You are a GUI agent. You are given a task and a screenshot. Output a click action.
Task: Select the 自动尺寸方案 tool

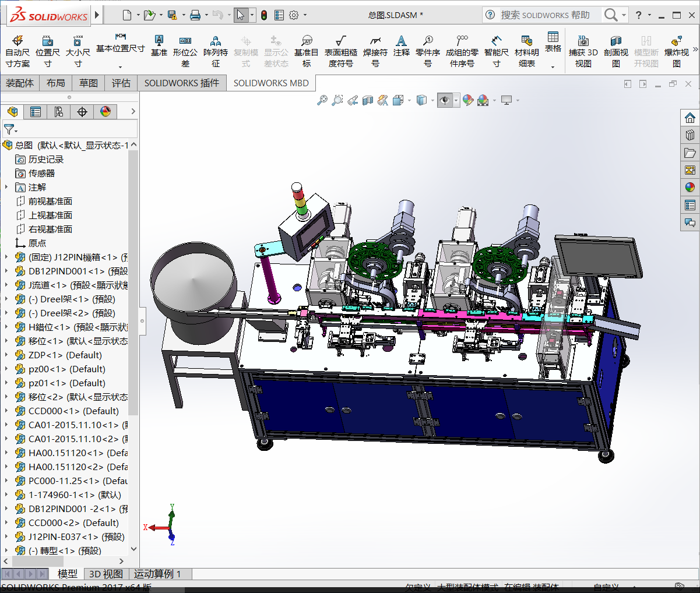[17, 51]
